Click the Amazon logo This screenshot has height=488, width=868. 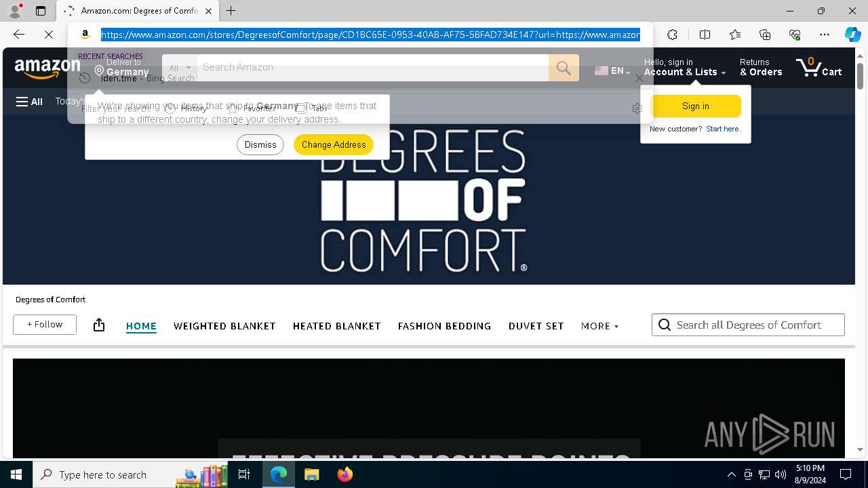(47, 68)
